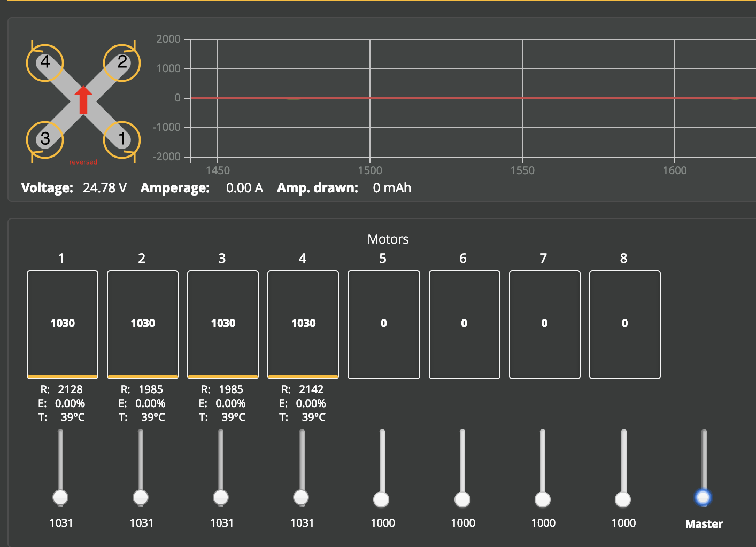Click motor 2 circle in quad diagram
The height and width of the screenshot is (547, 756).
point(122,62)
